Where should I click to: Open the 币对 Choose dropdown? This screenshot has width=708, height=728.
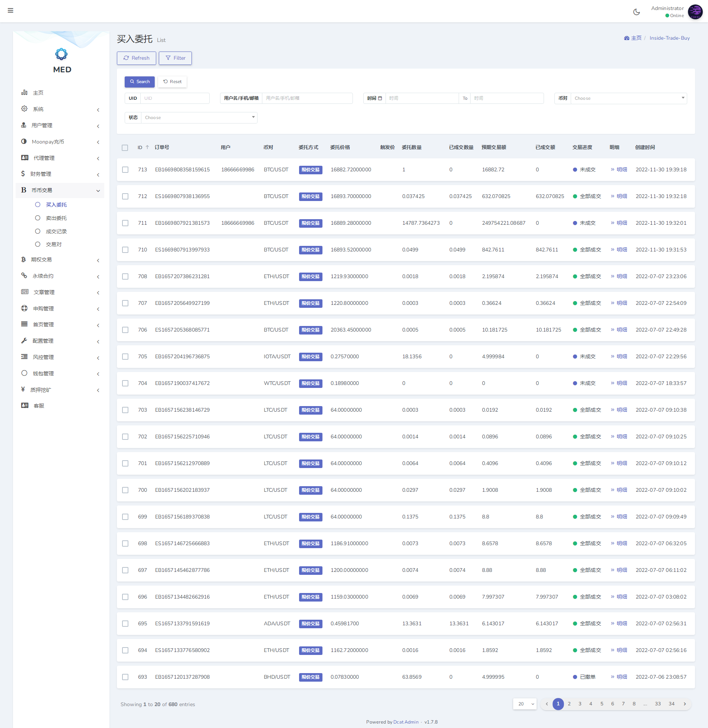coord(629,99)
